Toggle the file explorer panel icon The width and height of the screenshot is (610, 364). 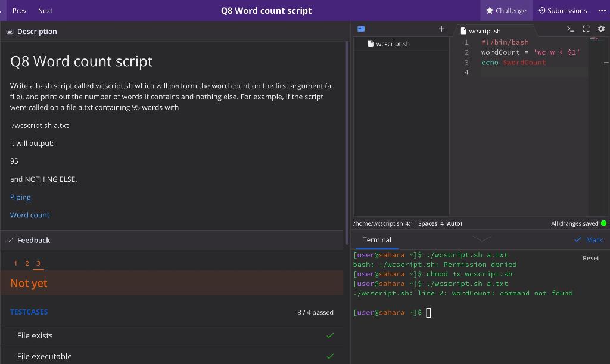tap(361, 29)
